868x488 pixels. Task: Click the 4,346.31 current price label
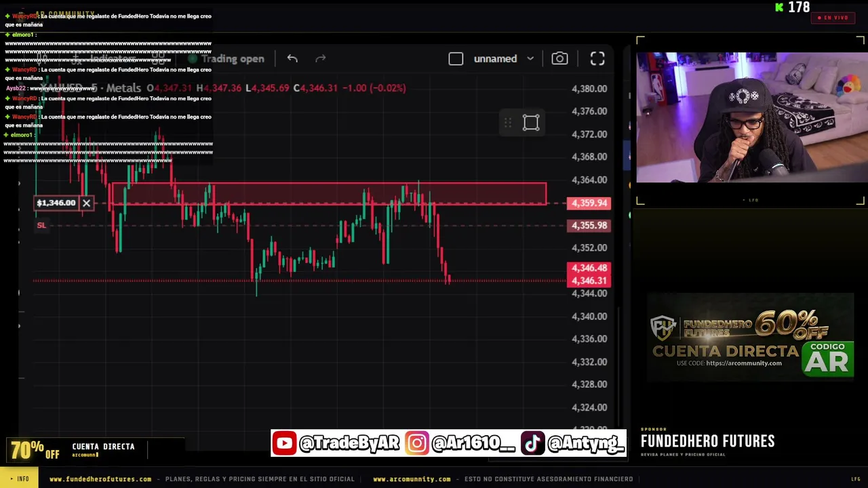[589, 281]
